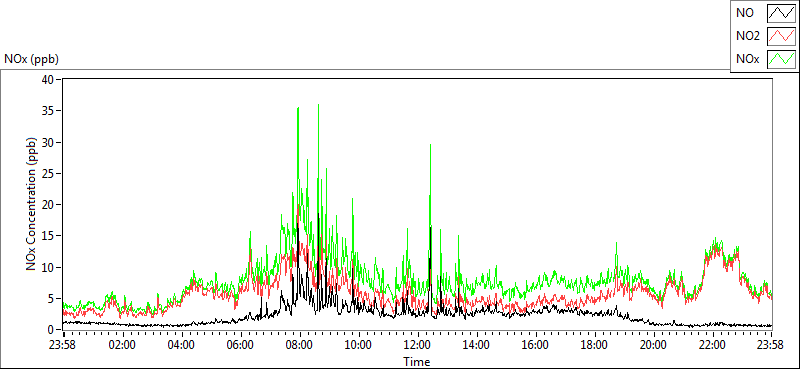Click the 10 y-axis tick label

[x=48, y=267]
